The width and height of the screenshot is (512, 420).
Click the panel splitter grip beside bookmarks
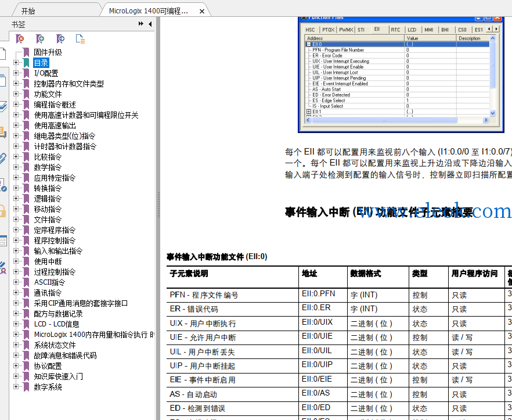coord(158,205)
